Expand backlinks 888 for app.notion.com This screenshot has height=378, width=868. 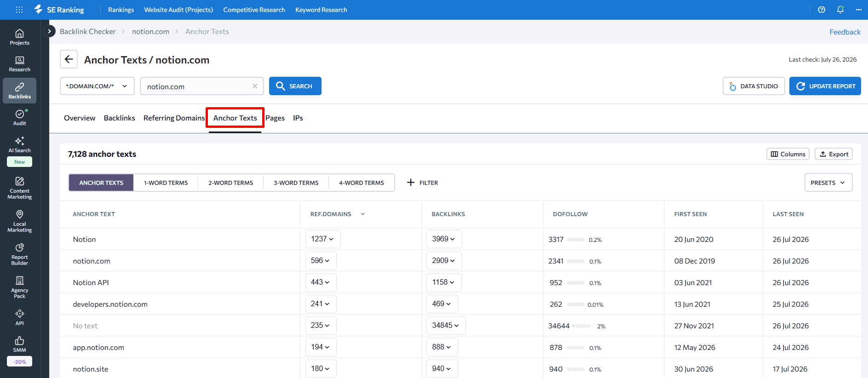point(442,347)
